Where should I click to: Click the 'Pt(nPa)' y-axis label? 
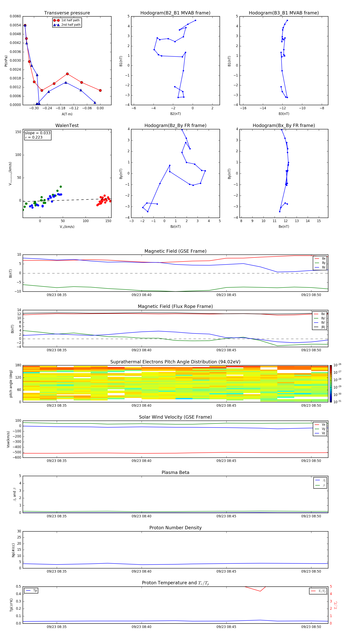click(6, 61)
